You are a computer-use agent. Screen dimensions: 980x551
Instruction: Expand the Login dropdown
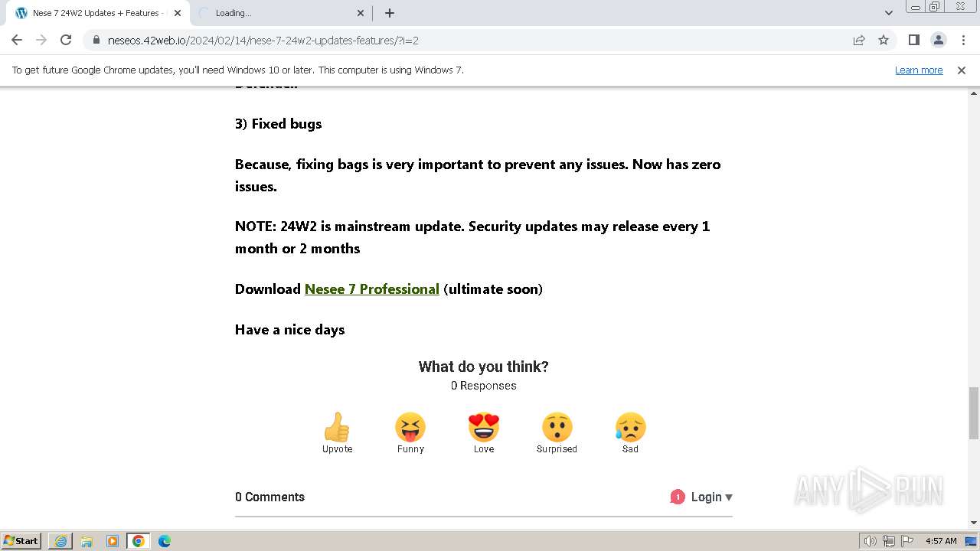coord(711,497)
